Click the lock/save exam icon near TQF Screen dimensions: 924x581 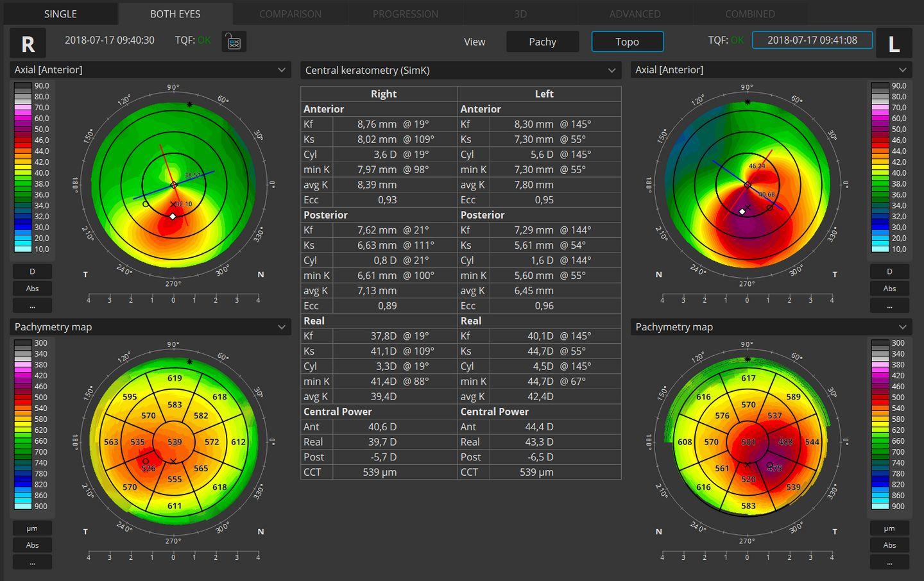(234, 42)
